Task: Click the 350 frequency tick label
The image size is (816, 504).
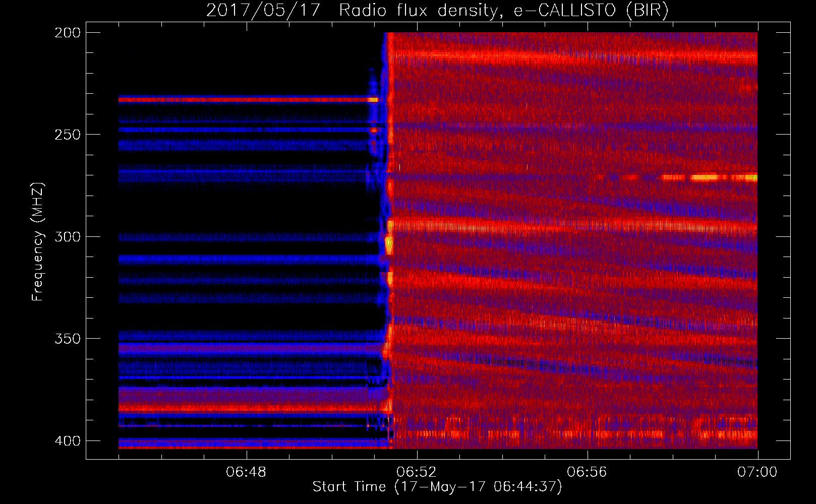Action: coord(68,339)
